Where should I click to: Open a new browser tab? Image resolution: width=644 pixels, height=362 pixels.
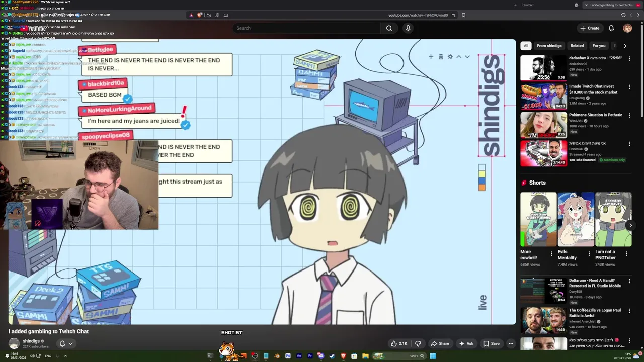[515, 5]
